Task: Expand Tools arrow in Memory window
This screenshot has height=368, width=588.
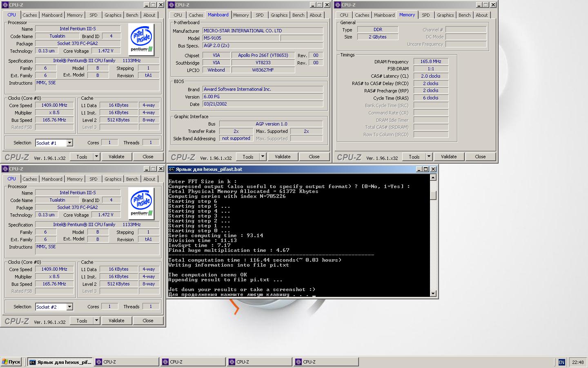Action: [429, 157]
